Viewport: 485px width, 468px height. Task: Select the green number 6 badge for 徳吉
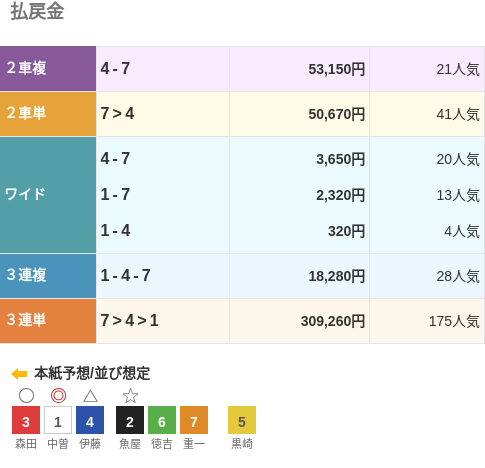coord(162,420)
